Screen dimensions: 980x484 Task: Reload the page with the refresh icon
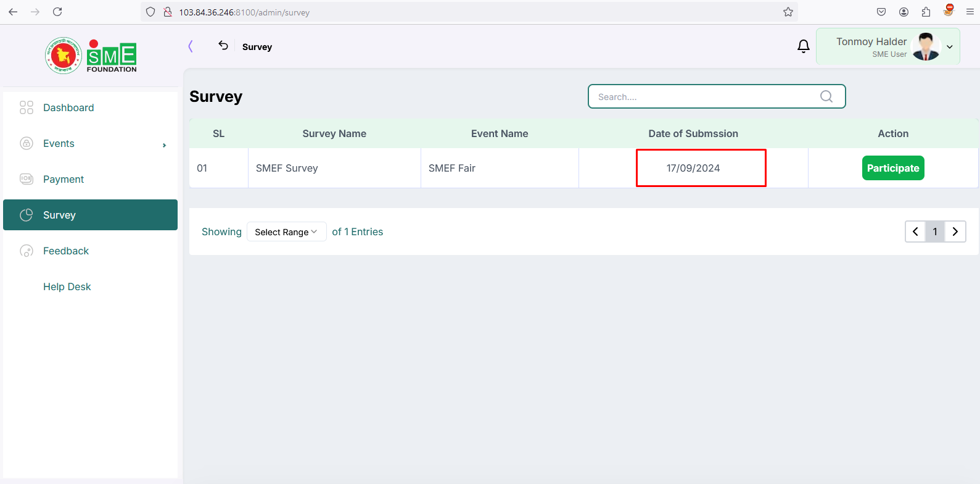pos(57,12)
